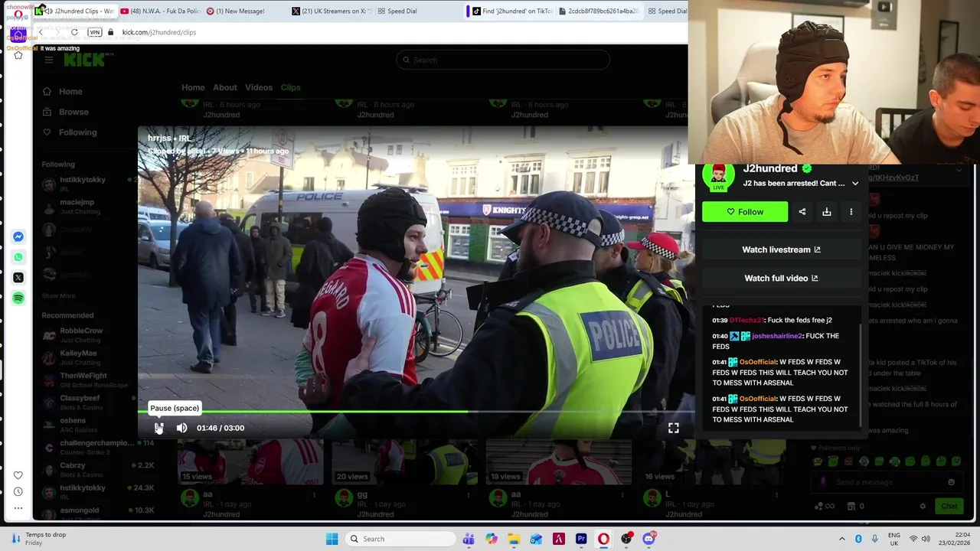Screen dimensions: 980x551
Task: Expand the stream title chevron next to J2hundred
Action: 855,184
